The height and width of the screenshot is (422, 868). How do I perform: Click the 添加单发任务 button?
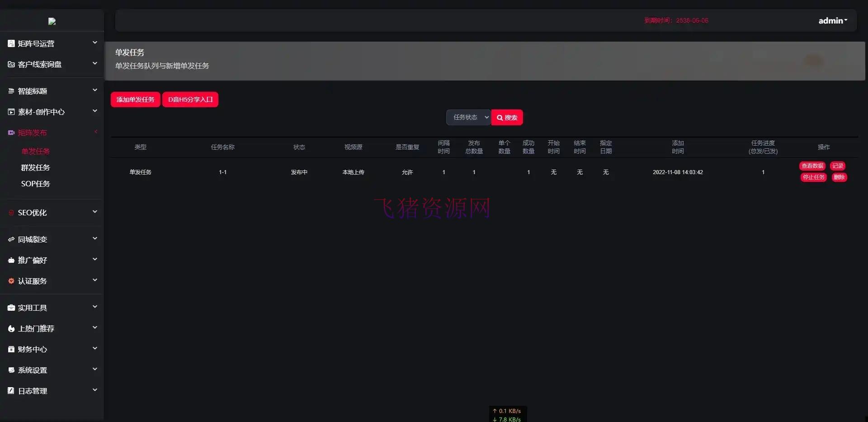[135, 99]
